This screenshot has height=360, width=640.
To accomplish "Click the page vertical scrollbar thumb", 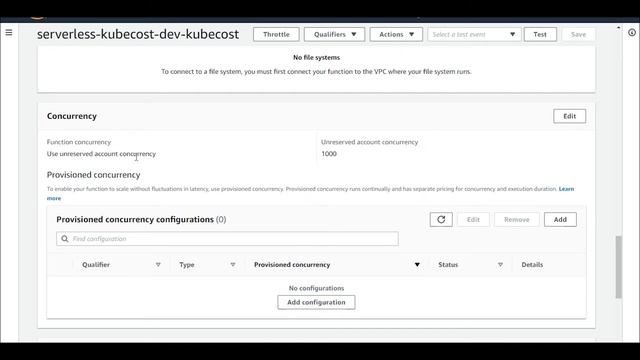I will 619,267.
